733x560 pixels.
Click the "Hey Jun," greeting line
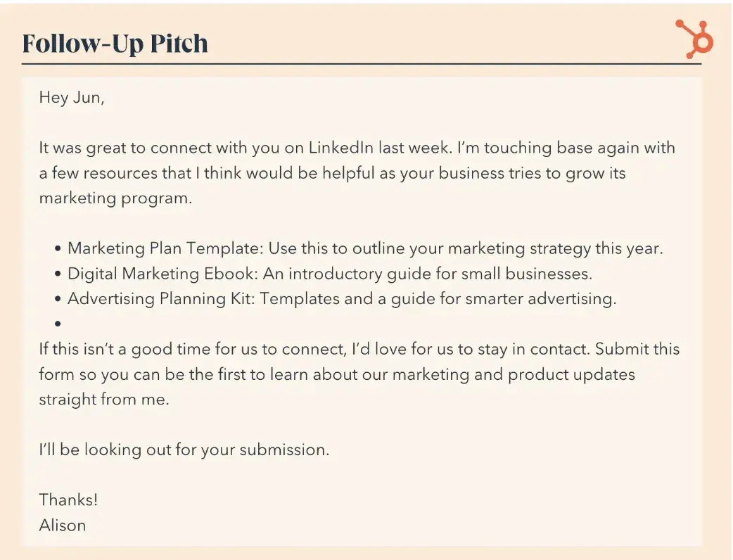click(72, 98)
